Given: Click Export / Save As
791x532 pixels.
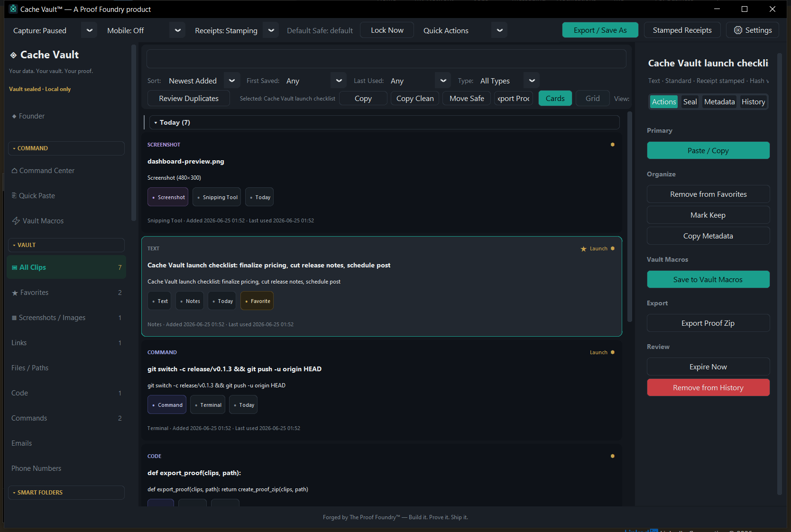Looking at the screenshot, I should pyautogui.click(x=600, y=30).
